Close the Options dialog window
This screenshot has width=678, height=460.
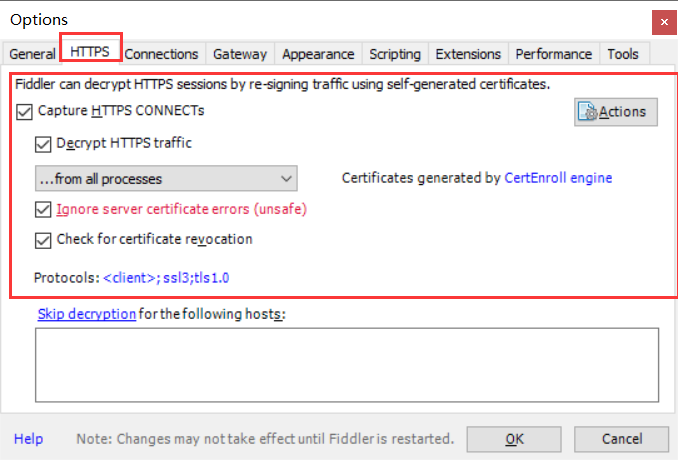click(661, 20)
